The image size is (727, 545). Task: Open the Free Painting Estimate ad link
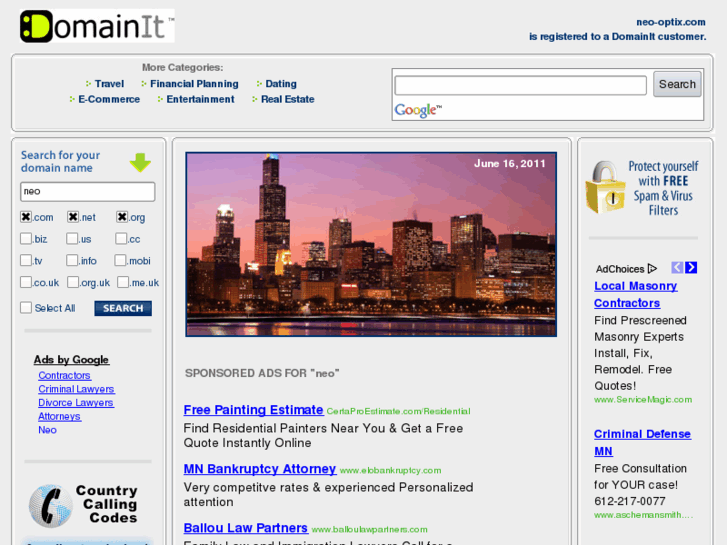(253, 410)
